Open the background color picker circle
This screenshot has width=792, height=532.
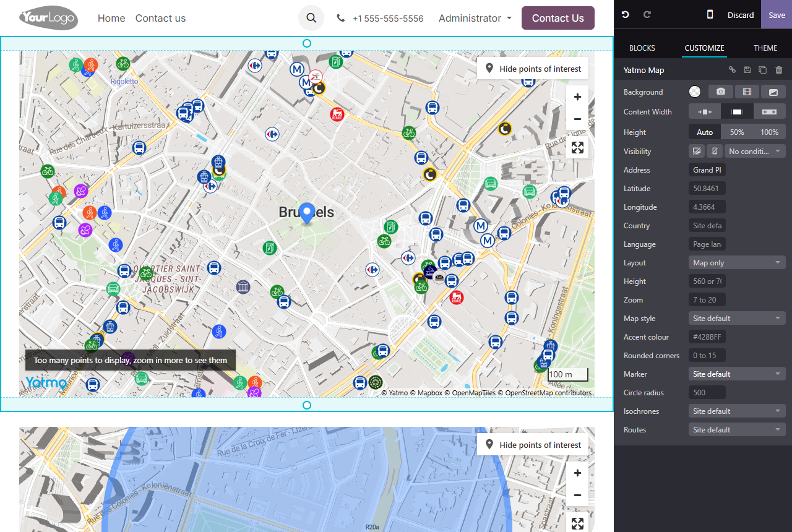(x=695, y=92)
